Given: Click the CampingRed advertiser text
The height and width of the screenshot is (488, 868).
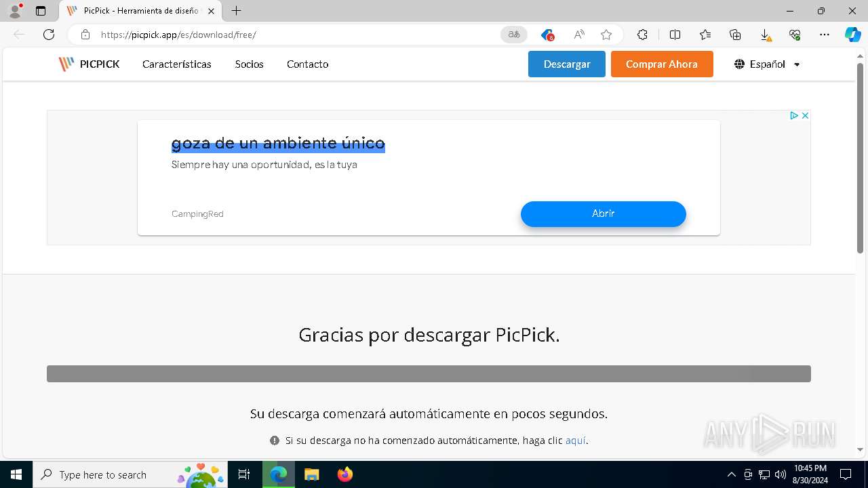Looking at the screenshot, I should (x=197, y=214).
